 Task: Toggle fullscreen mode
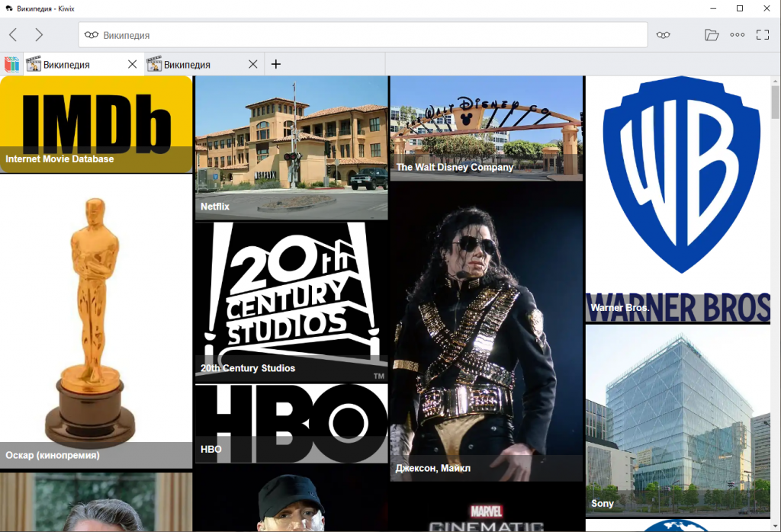763,34
